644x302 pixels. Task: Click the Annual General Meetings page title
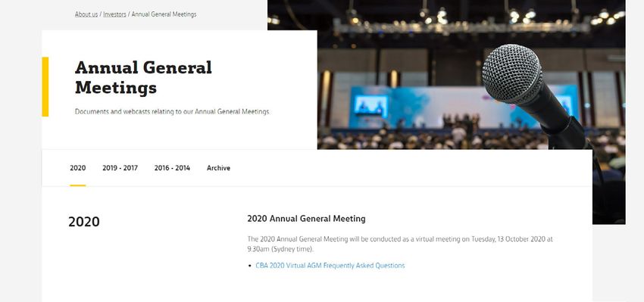(x=143, y=77)
